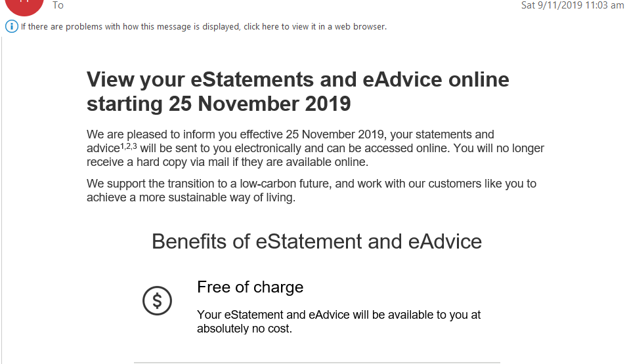Click the "achieve a more sustainable way" line
The image size is (627, 364).
pos(191,197)
